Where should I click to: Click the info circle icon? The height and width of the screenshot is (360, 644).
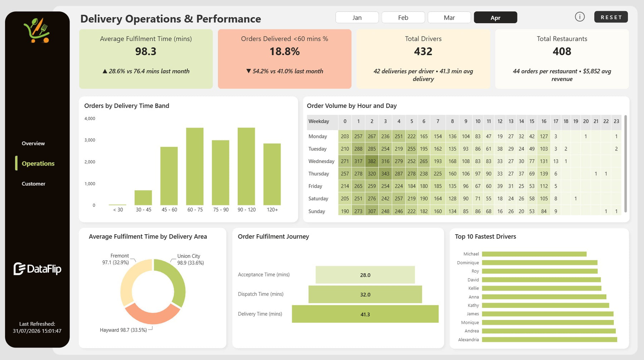click(x=580, y=17)
